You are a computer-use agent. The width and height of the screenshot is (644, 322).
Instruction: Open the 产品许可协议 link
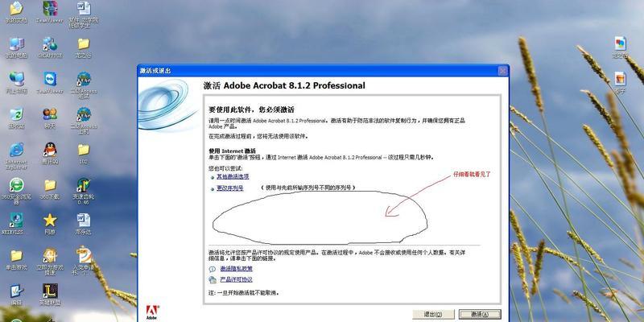(x=236, y=279)
